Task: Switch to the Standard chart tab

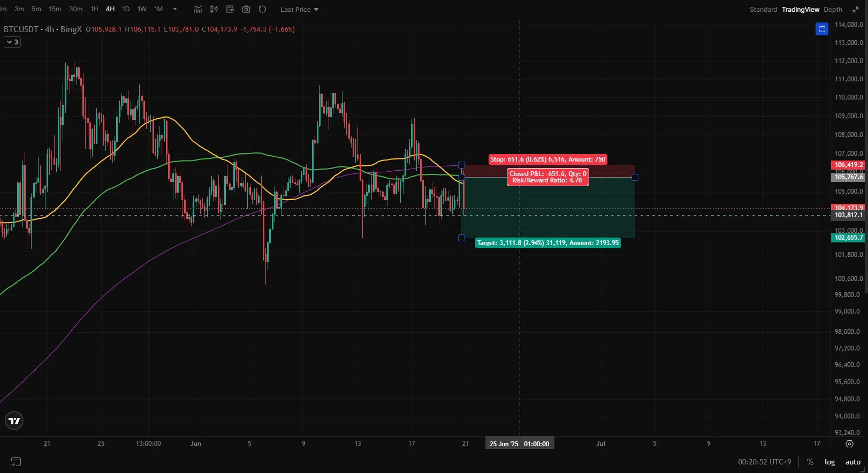Action: (x=763, y=9)
